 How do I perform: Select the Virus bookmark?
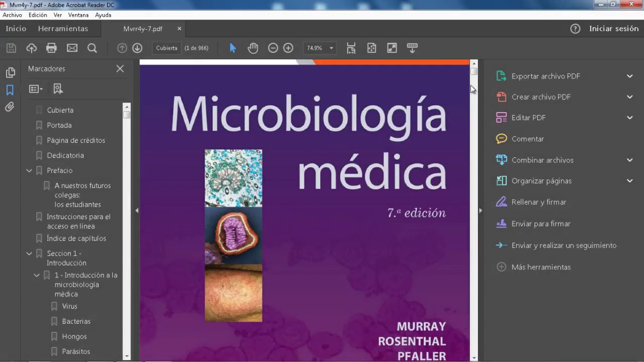pos(69,306)
